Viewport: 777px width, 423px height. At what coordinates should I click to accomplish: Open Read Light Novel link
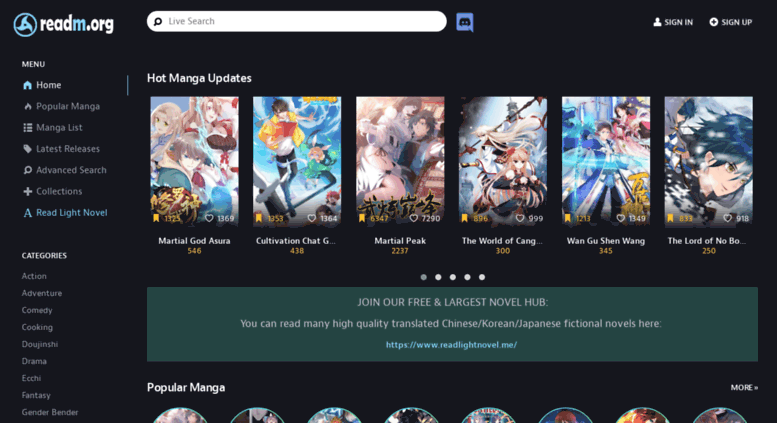[x=72, y=213]
